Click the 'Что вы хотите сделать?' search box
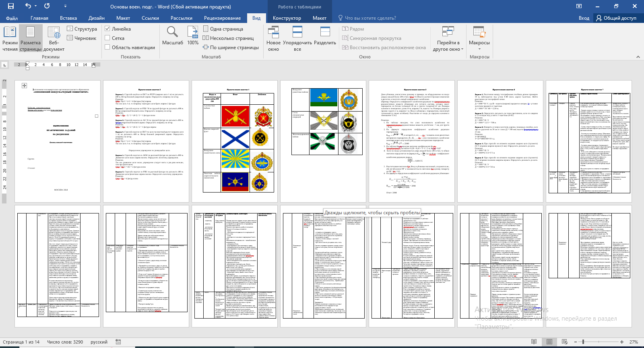Viewport: 644px width, 348px height. 367,18
